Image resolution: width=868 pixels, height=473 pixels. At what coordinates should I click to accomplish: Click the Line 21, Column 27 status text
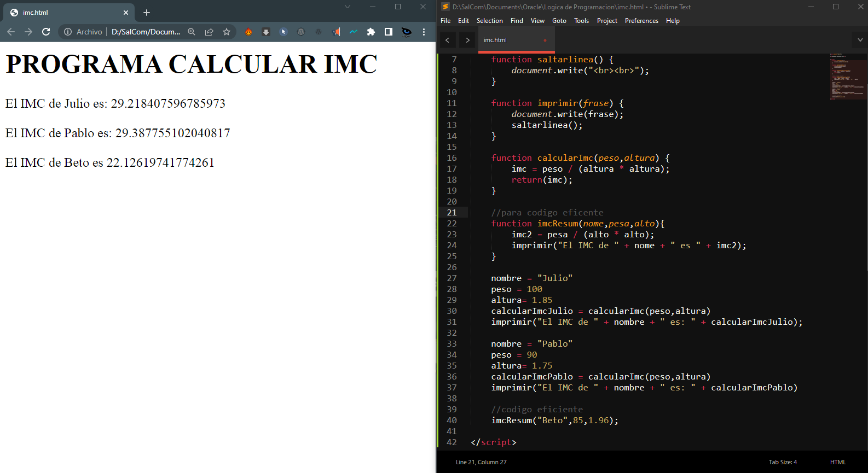coord(481,462)
